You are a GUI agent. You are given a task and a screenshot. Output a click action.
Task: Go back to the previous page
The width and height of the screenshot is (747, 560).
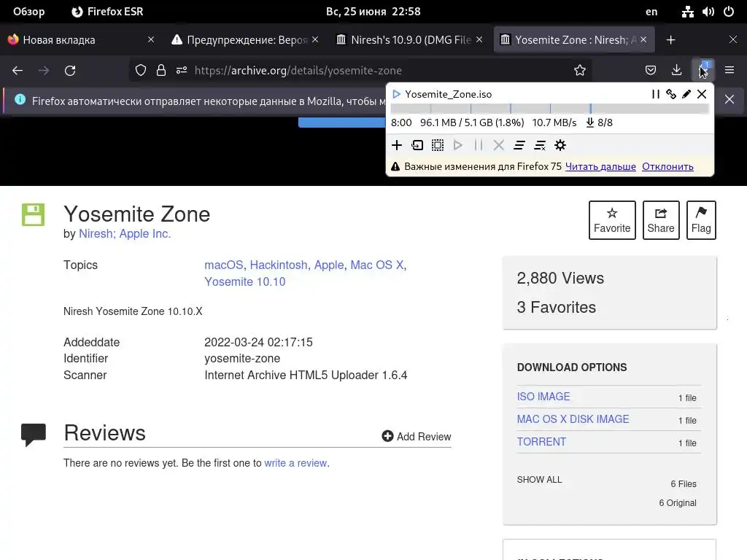(18, 71)
